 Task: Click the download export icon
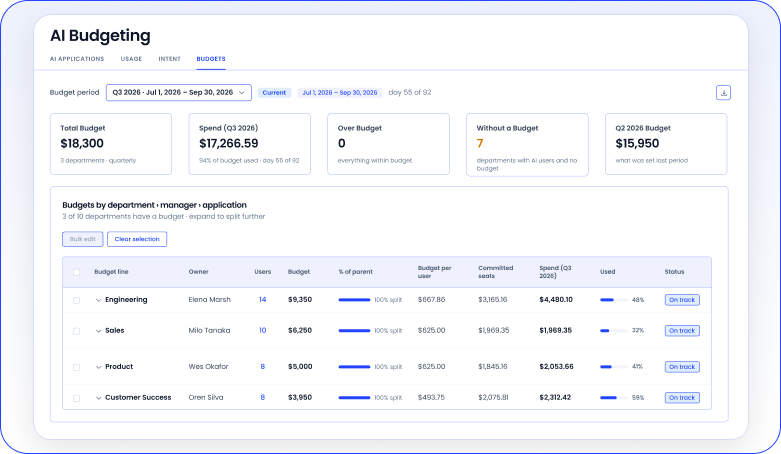click(x=723, y=93)
